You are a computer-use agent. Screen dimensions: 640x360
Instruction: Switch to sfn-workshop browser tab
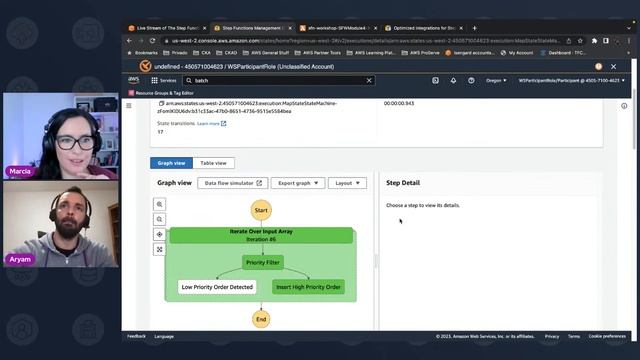pos(338,28)
